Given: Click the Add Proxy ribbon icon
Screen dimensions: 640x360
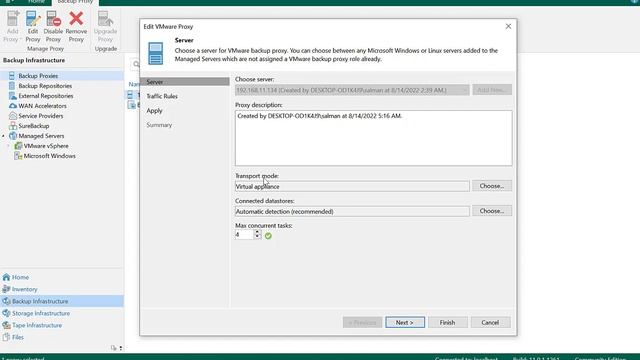Looking at the screenshot, I should click(x=12, y=19).
